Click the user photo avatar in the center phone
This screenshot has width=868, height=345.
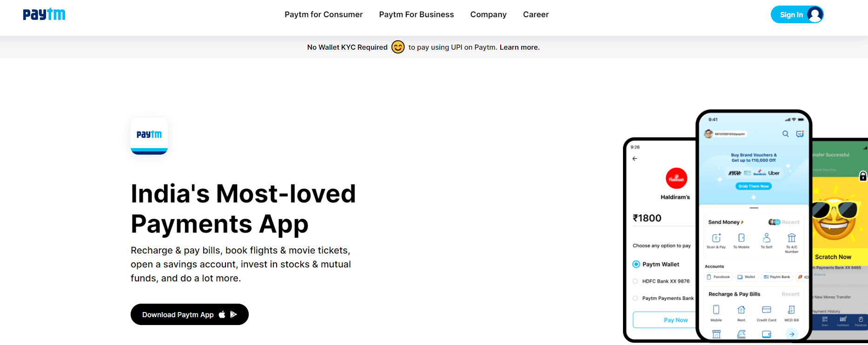[x=709, y=134]
